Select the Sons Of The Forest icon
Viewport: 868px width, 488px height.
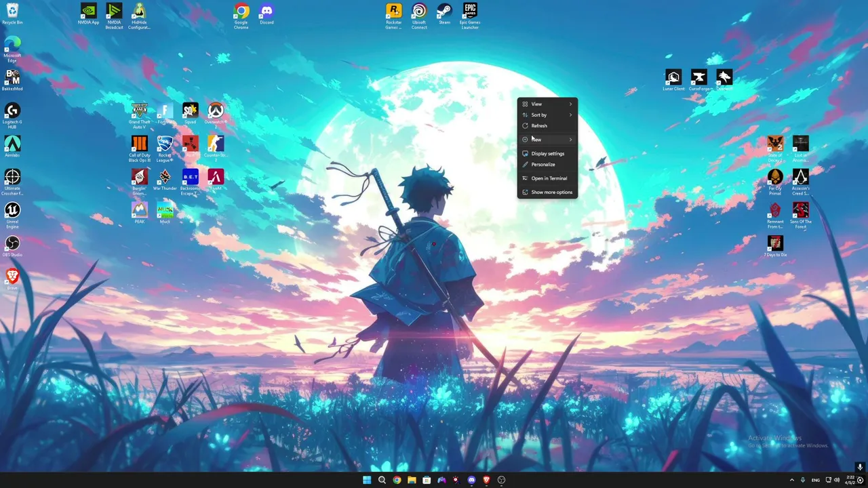pyautogui.click(x=801, y=216)
